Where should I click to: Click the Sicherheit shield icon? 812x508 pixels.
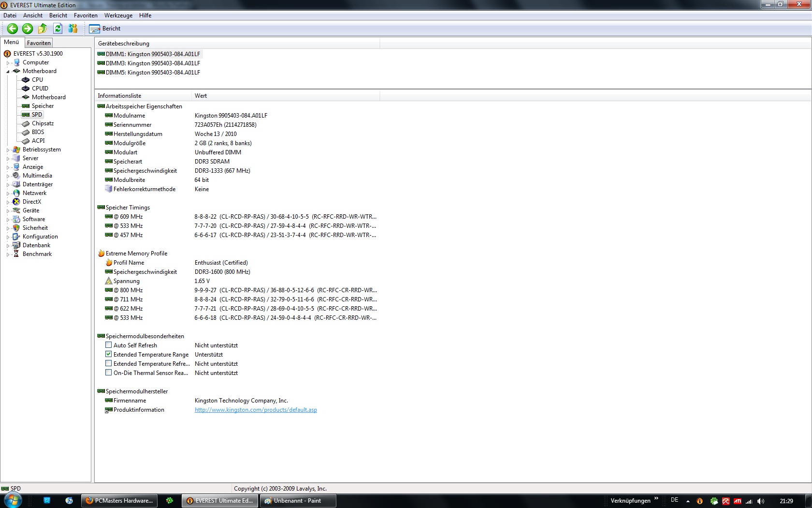tap(16, 228)
